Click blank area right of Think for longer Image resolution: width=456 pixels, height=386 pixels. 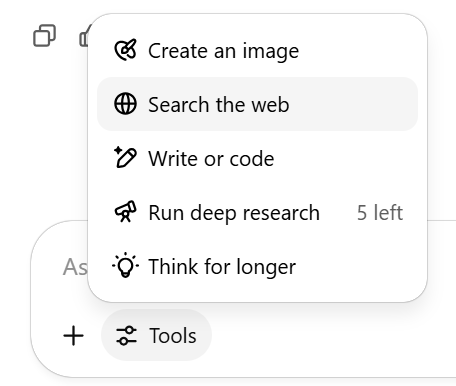point(357,266)
